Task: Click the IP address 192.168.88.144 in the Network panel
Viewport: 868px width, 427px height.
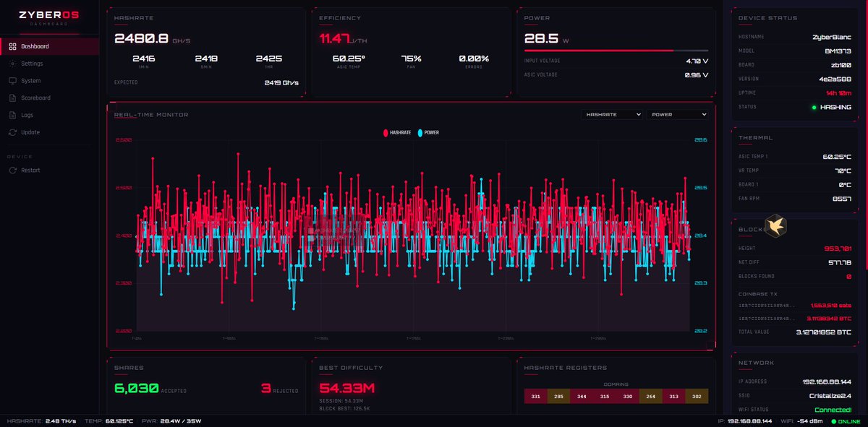Action: tap(827, 381)
